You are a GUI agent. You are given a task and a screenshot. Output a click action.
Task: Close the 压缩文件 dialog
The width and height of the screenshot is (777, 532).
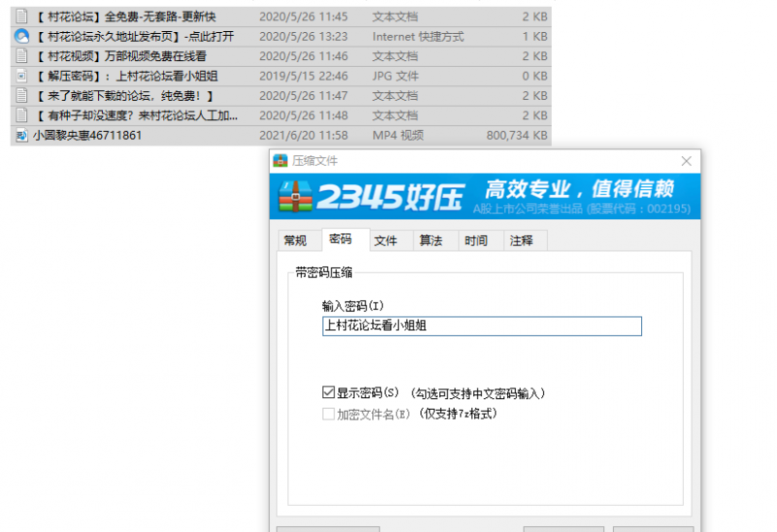(687, 161)
